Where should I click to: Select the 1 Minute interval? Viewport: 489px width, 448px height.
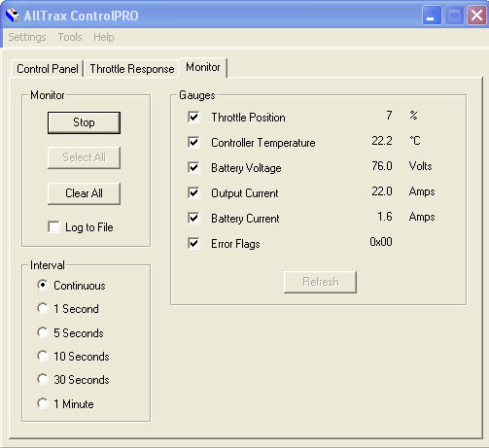[x=43, y=403]
